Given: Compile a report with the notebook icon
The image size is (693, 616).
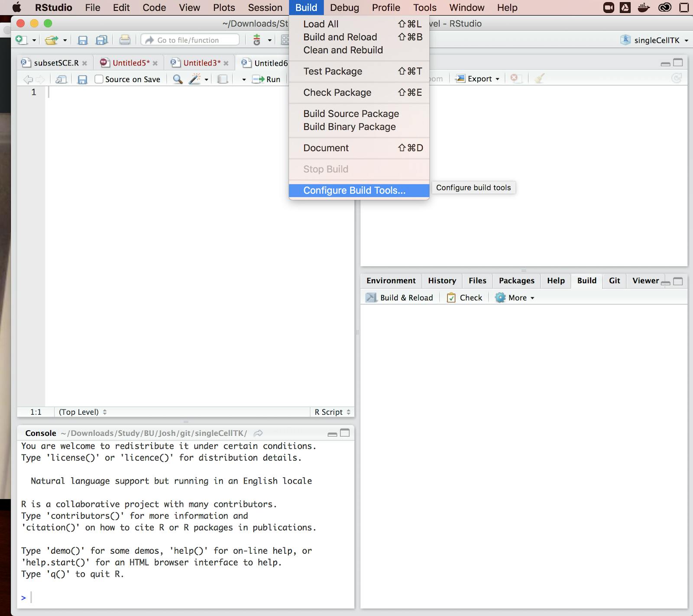Looking at the screenshot, I should pyautogui.click(x=223, y=79).
